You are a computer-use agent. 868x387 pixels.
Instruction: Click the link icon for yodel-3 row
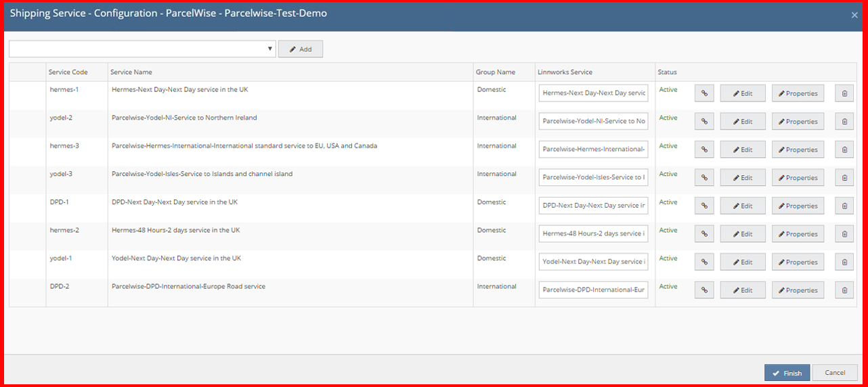704,178
